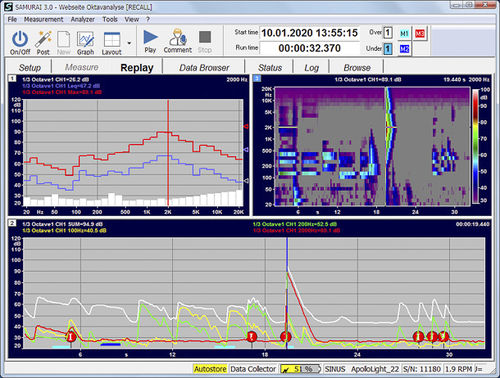Click the spectrogram color scale bar
This screenshot has width=500, height=378.
coord(476,146)
